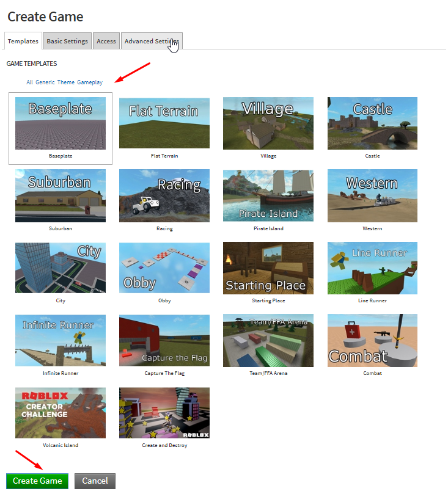Filter templates by Gameplay
This screenshot has width=448, height=502.
pyautogui.click(x=90, y=82)
